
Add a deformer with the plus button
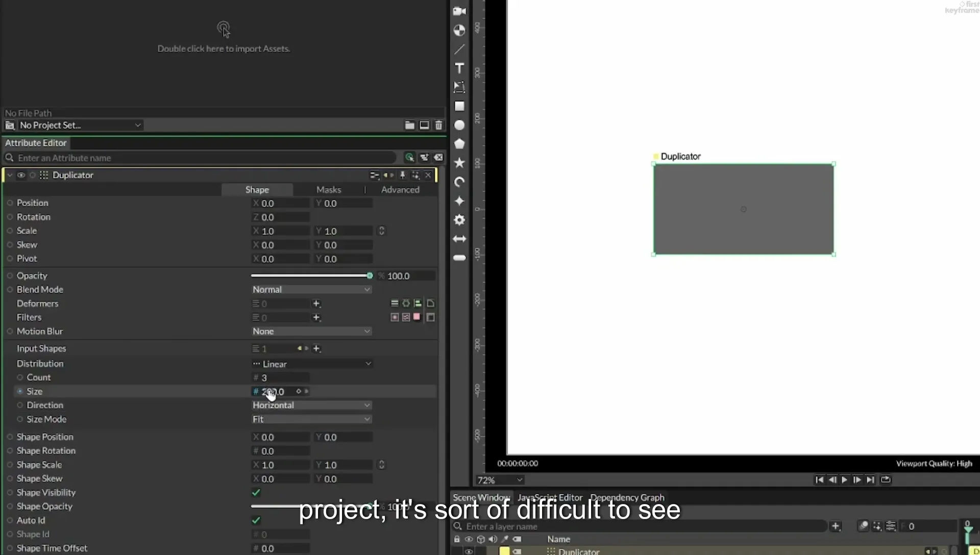pos(316,304)
